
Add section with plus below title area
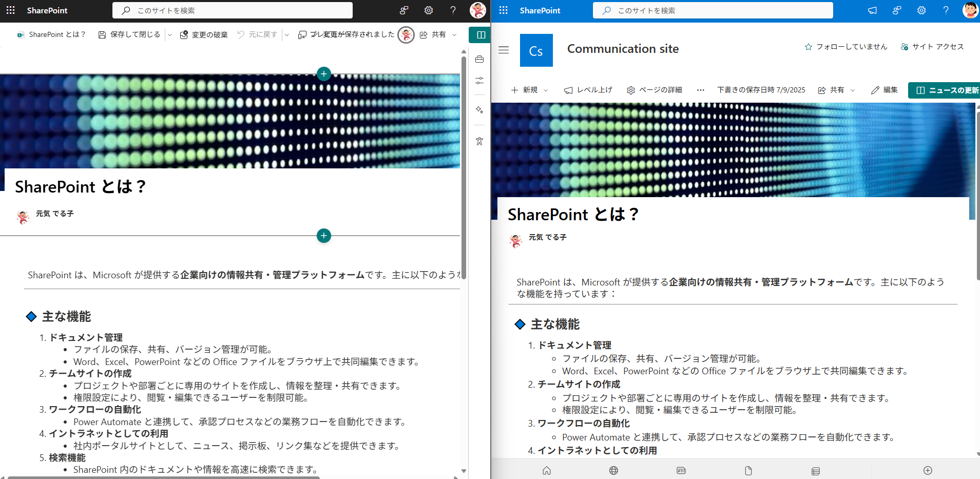pyautogui.click(x=324, y=236)
